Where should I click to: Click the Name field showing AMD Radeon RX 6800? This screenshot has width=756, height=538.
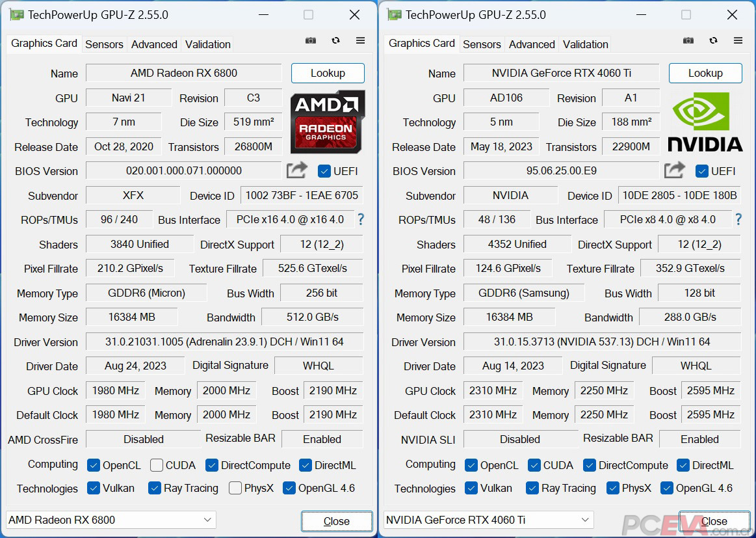tap(183, 73)
